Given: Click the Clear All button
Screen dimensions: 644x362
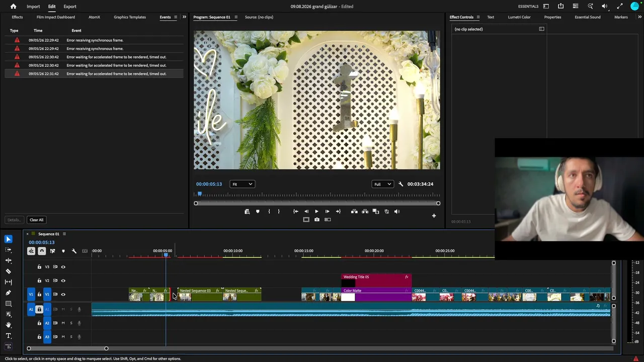Looking at the screenshot, I should click(x=36, y=220).
